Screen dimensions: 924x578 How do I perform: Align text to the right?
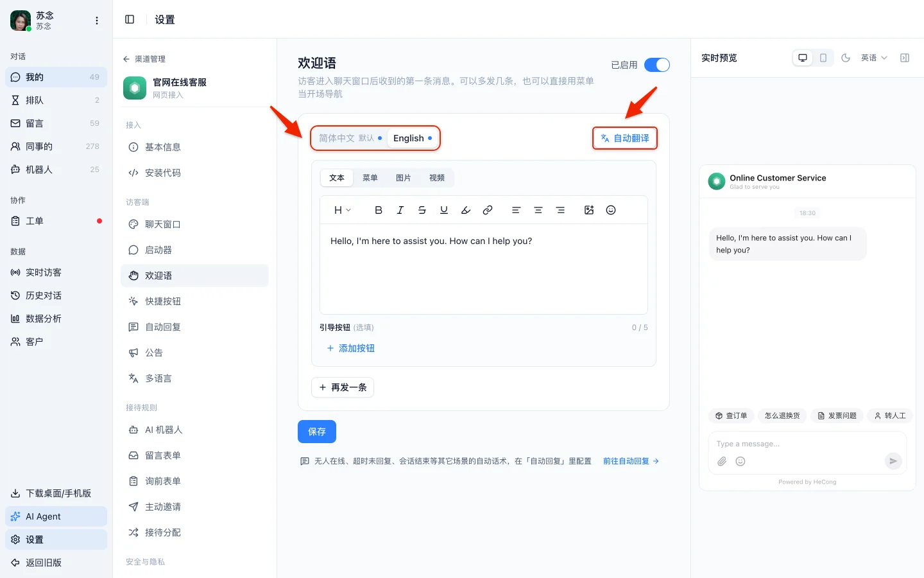coord(560,210)
